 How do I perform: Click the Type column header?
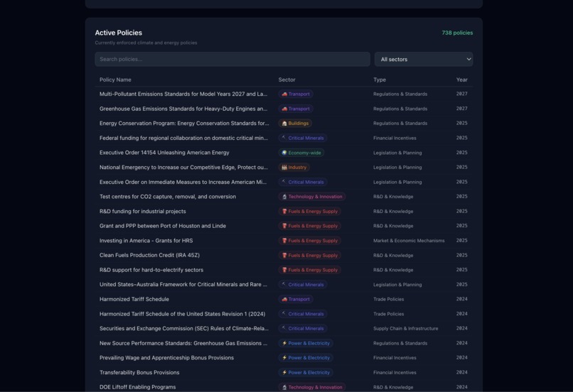tap(380, 80)
